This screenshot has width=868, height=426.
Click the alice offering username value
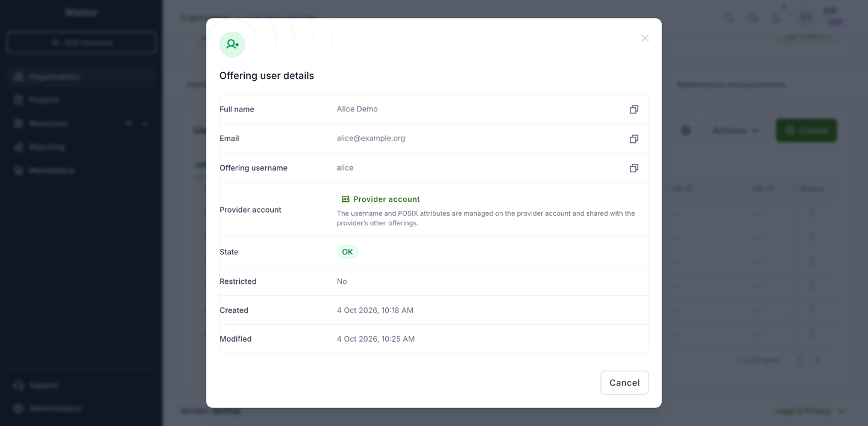point(345,168)
